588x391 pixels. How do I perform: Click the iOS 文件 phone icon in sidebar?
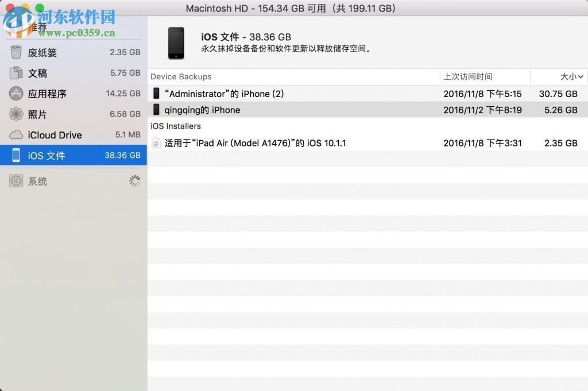click(16, 155)
